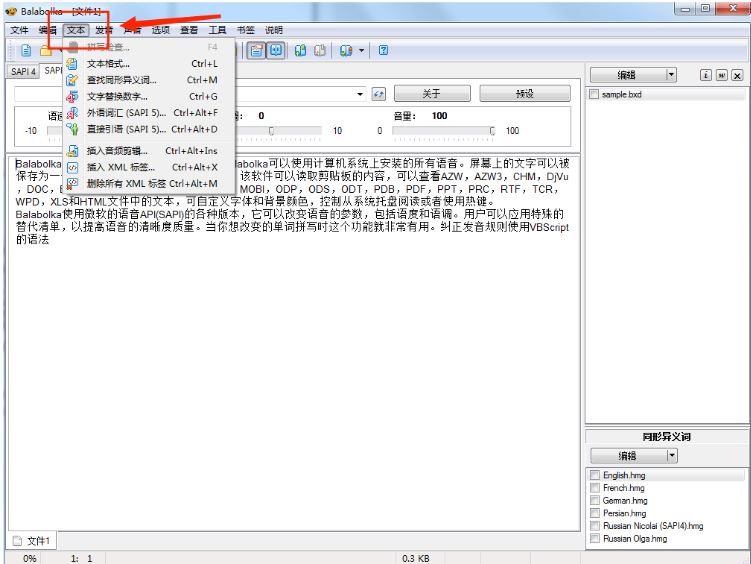This screenshot has width=751, height=564.
Task: Check the sample.bxd dictionary checkbox
Action: pos(594,94)
